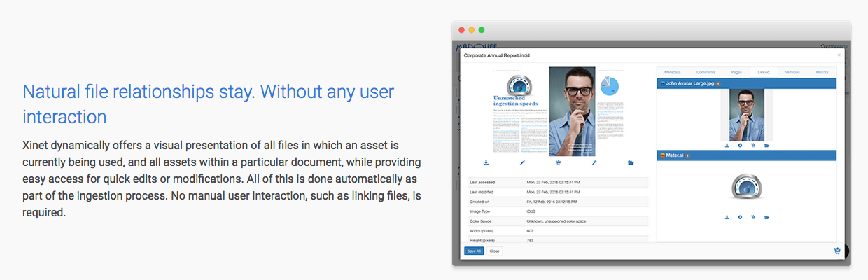Open folder icon under the document preview
Screen dimensions: 868x280
tap(631, 162)
